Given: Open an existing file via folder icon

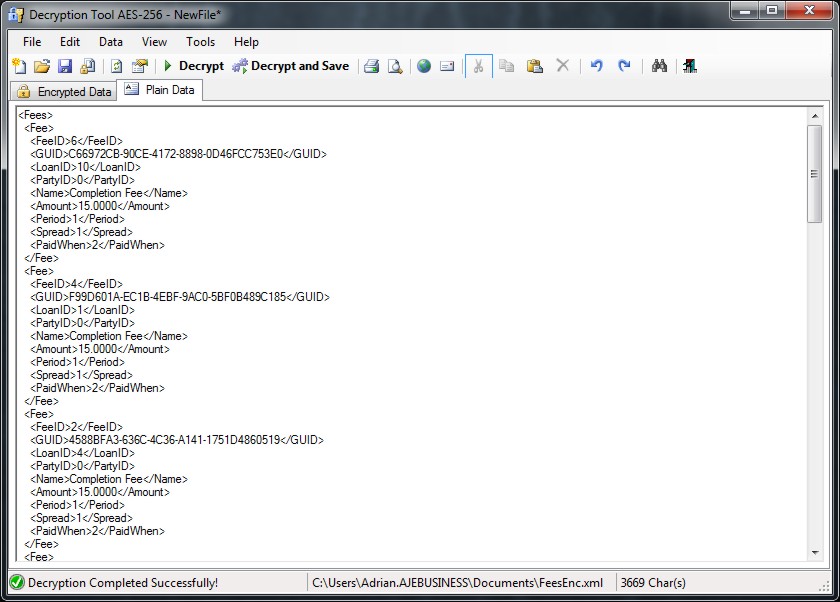Looking at the screenshot, I should (41, 66).
